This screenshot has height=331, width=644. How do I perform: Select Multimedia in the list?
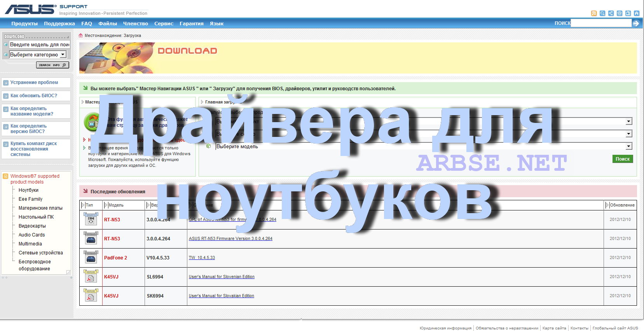click(x=30, y=244)
